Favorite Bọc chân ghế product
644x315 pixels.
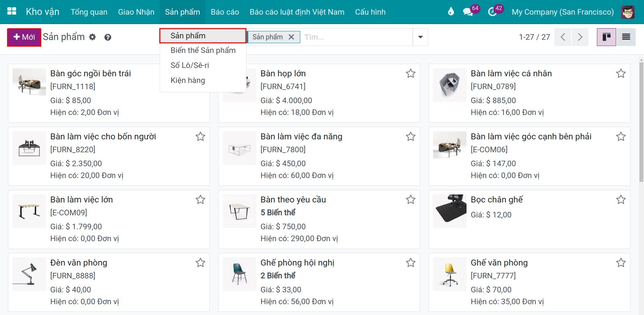click(621, 200)
